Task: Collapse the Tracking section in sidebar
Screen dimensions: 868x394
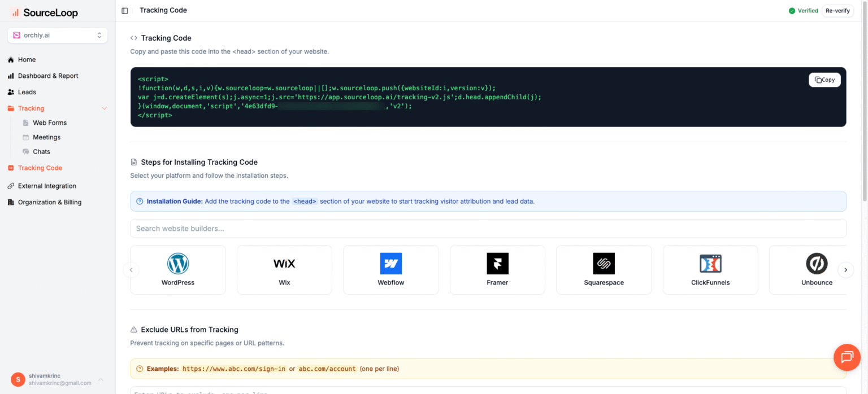Action: point(104,108)
